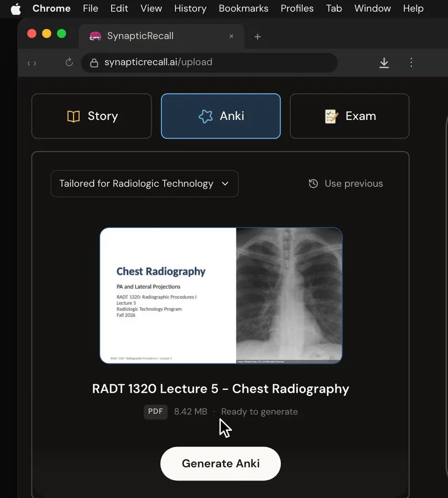Open the Profiles menu
Image resolution: width=448 pixels, height=498 pixels.
click(x=297, y=8)
